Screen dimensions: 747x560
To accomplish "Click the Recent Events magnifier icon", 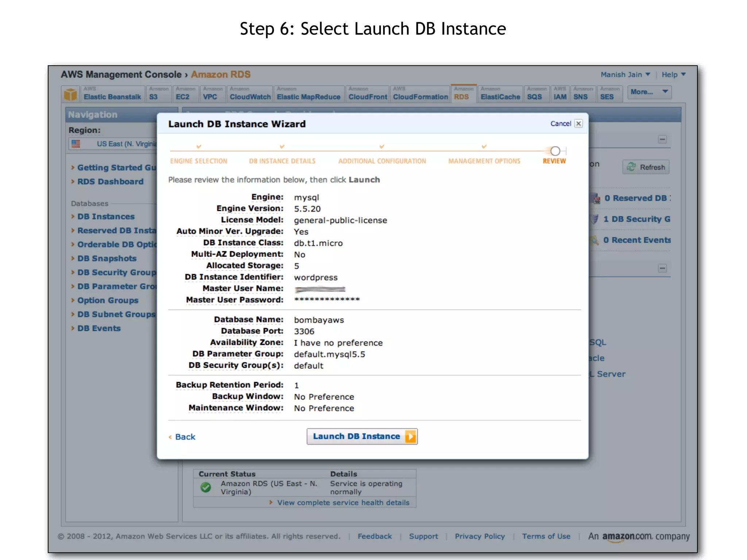I will pyautogui.click(x=595, y=240).
